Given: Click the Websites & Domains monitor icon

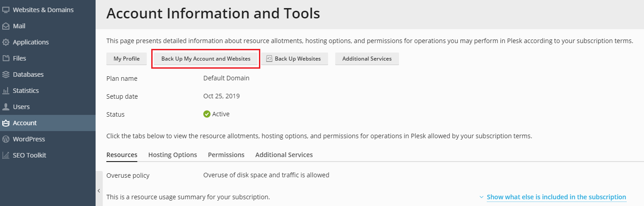Looking at the screenshot, I should (x=6, y=10).
